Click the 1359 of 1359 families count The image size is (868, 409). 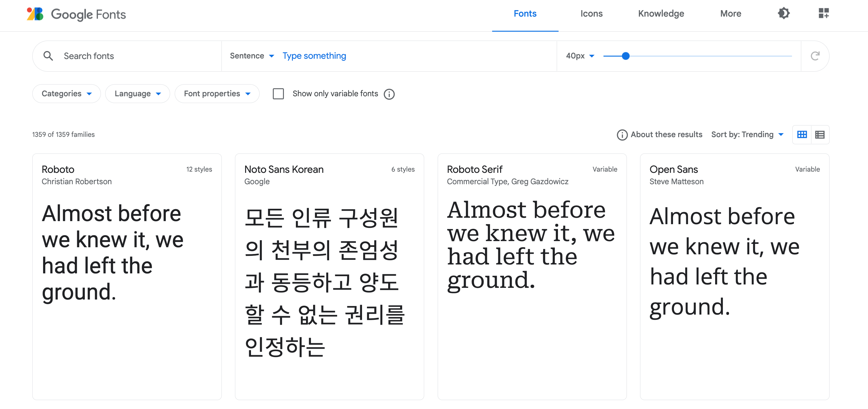pos(63,134)
